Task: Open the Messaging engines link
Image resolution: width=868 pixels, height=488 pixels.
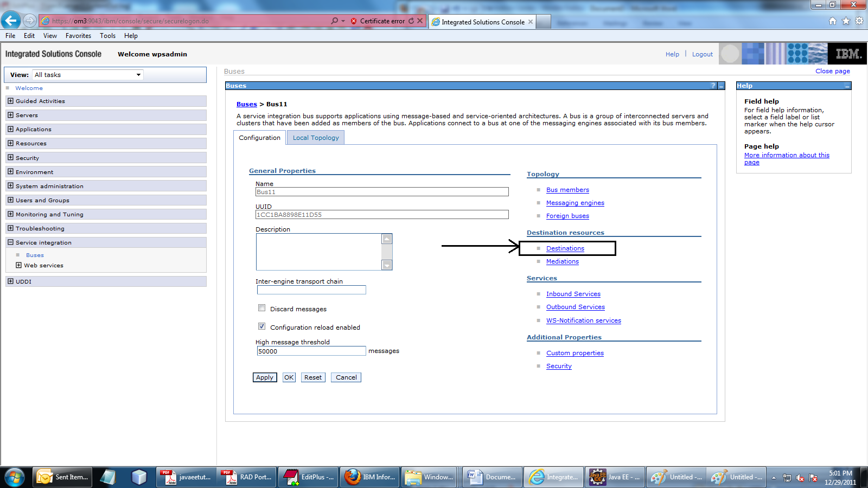Action: point(575,203)
